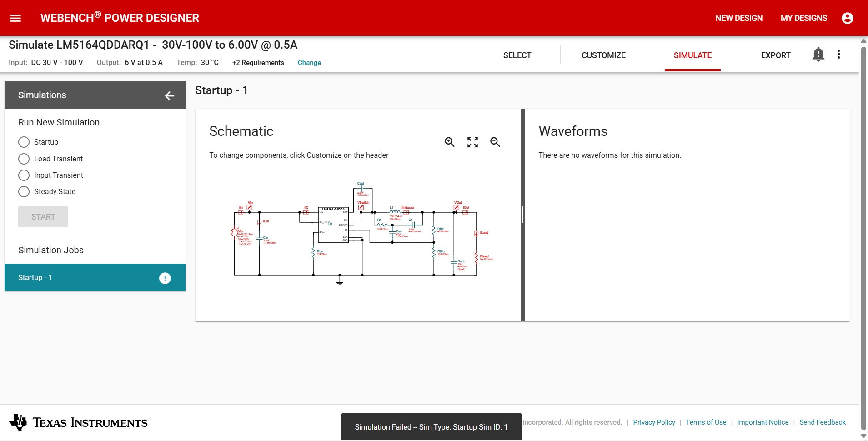The image size is (868, 441).
Task: Click the page scrollbar down arrow
Action: click(x=863, y=436)
